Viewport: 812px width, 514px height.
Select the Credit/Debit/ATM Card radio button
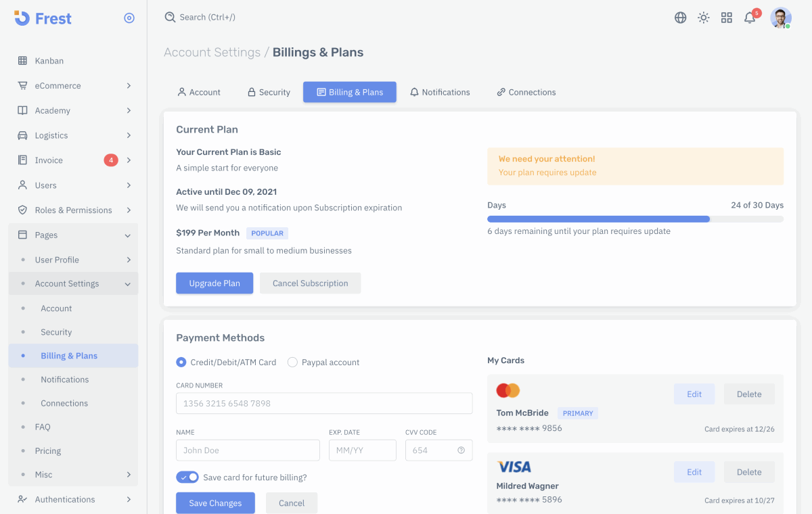pos(181,362)
